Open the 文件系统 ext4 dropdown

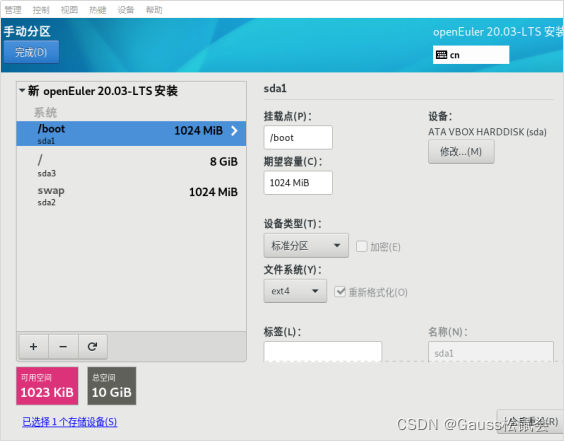click(295, 291)
